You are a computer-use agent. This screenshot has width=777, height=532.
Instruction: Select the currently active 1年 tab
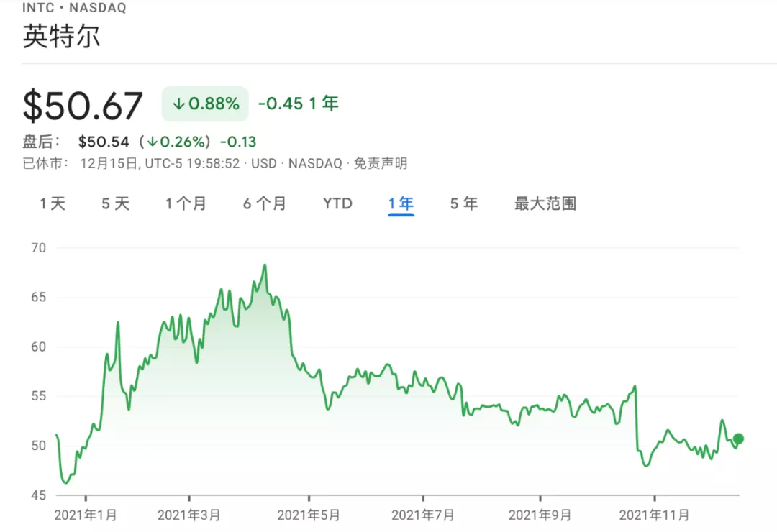click(400, 203)
